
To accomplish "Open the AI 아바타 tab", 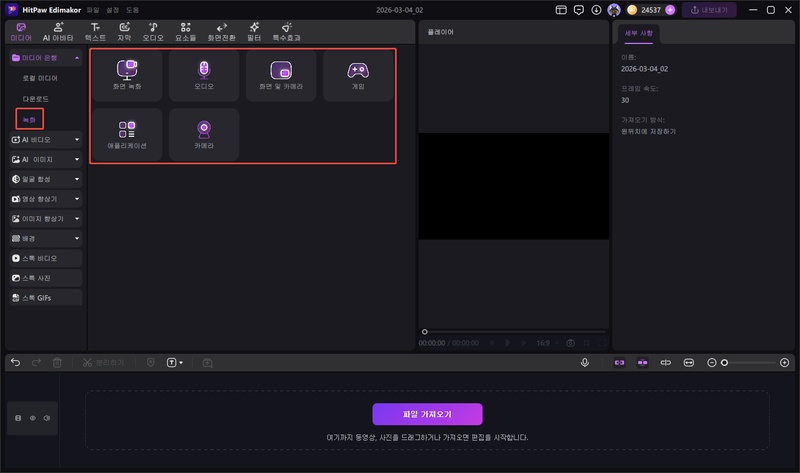I will pos(58,32).
